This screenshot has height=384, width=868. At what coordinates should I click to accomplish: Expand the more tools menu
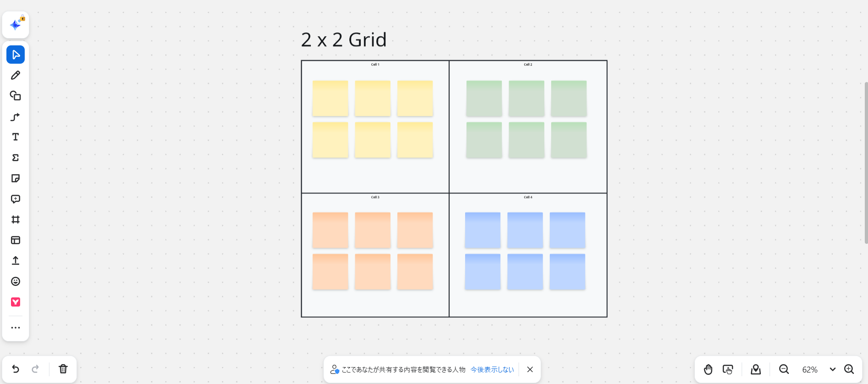coord(16,327)
